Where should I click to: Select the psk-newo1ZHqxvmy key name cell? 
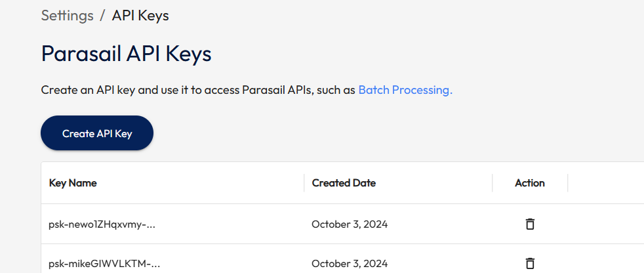click(102, 224)
